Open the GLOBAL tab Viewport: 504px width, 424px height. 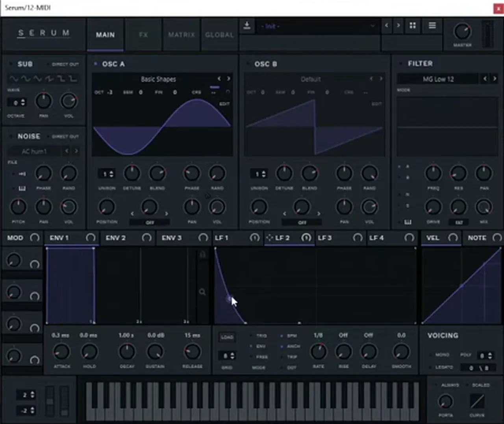(219, 35)
